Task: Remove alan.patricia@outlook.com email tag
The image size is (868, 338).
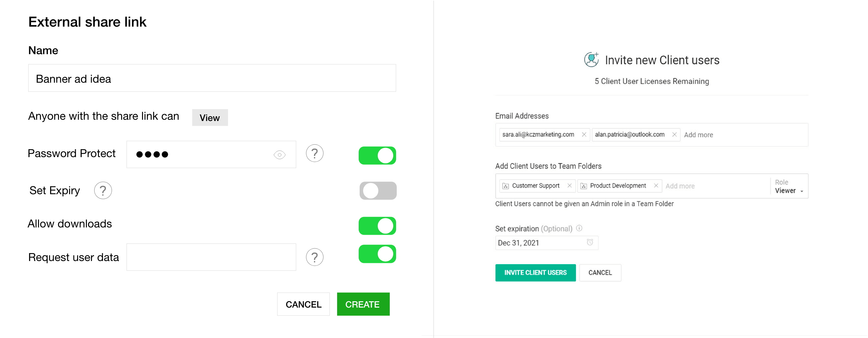Action: coord(674,135)
